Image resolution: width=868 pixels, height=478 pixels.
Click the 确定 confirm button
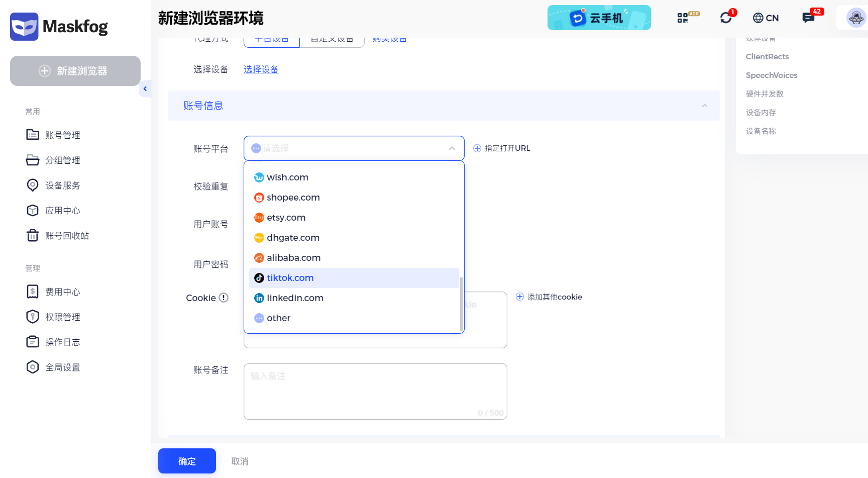point(187,461)
